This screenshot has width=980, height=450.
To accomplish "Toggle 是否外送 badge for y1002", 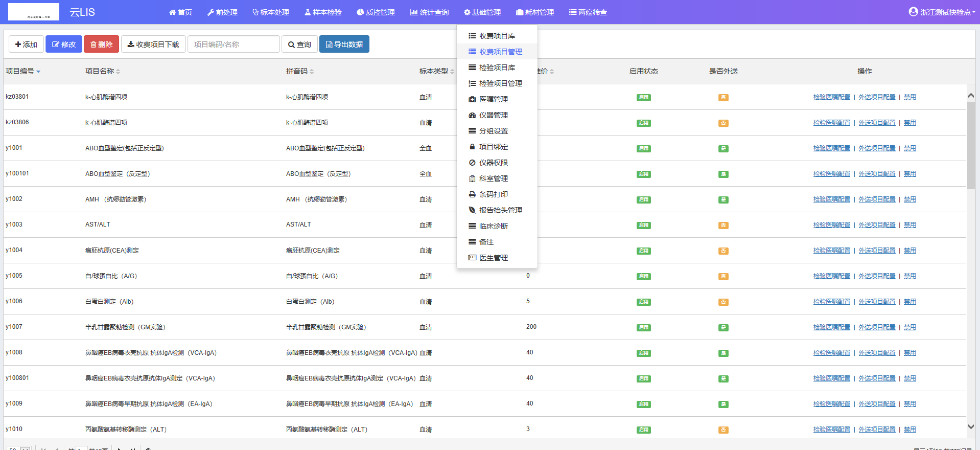I will coord(723,199).
